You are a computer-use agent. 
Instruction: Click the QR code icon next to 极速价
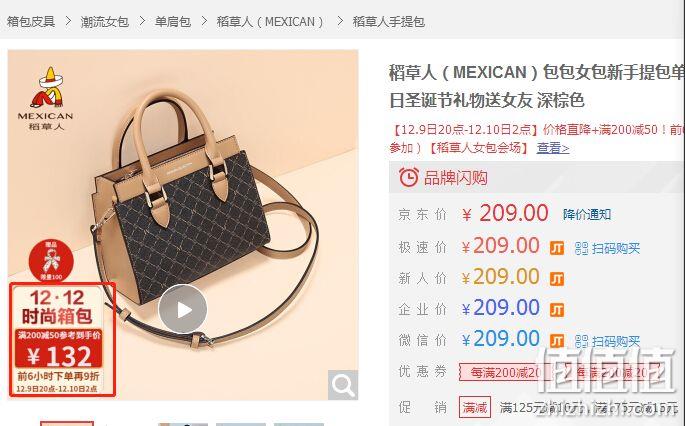(x=581, y=248)
